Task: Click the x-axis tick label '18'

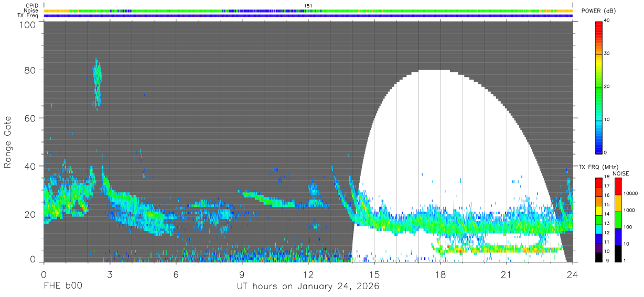Action: (x=440, y=274)
